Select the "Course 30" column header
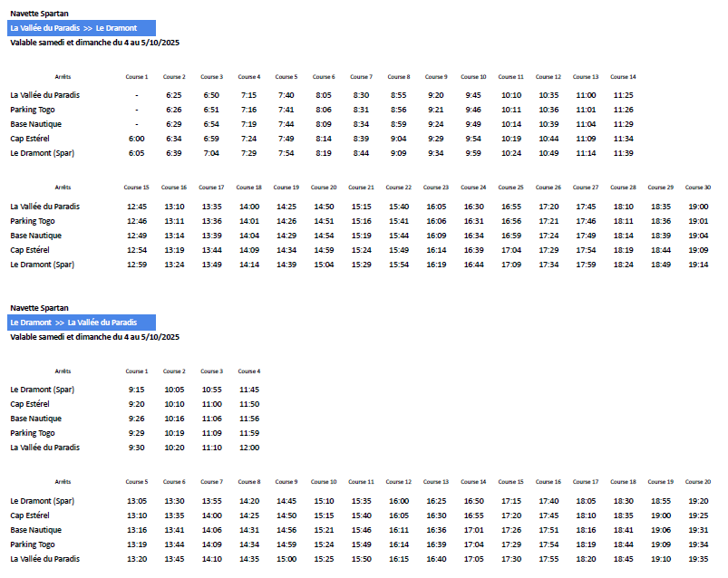 697,188
